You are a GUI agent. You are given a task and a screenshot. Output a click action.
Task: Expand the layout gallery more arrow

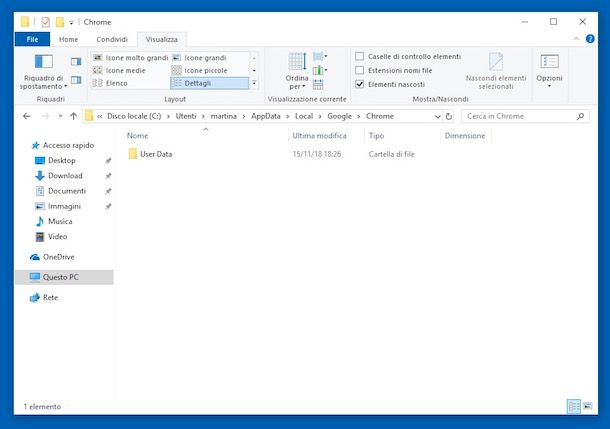254,83
